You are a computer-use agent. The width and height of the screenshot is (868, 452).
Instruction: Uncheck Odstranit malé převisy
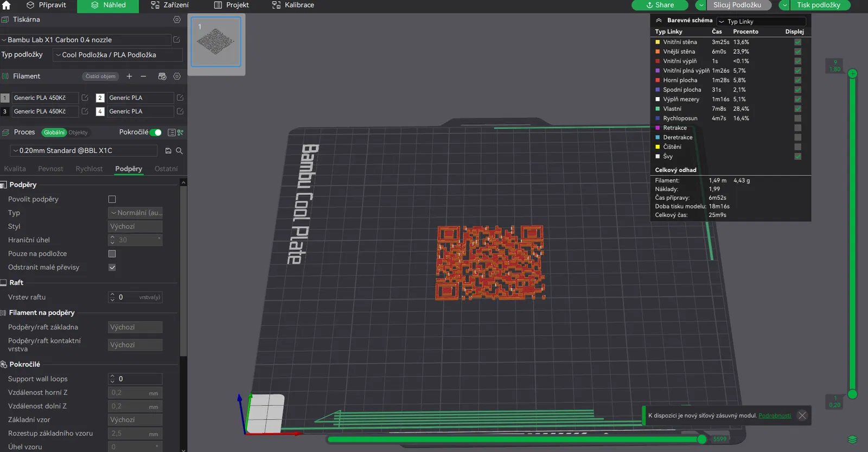pyautogui.click(x=112, y=267)
